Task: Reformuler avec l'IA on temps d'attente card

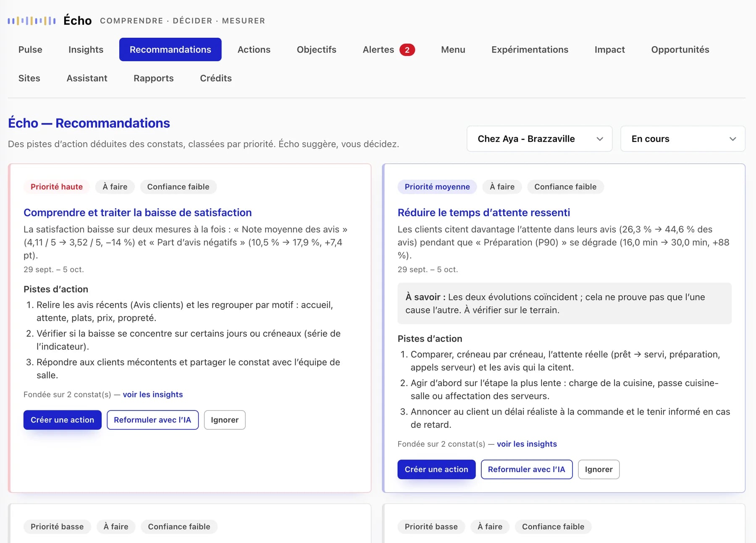Action: (x=526, y=470)
